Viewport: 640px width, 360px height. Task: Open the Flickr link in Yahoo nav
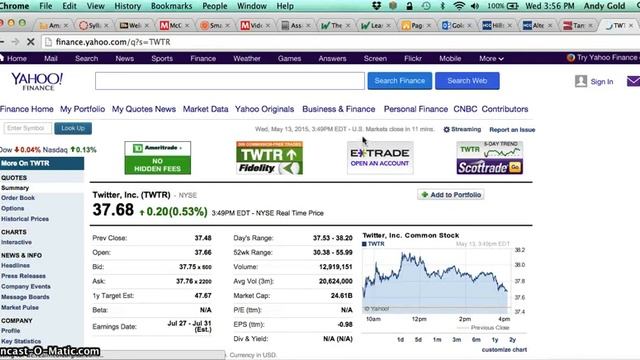(413, 58)
